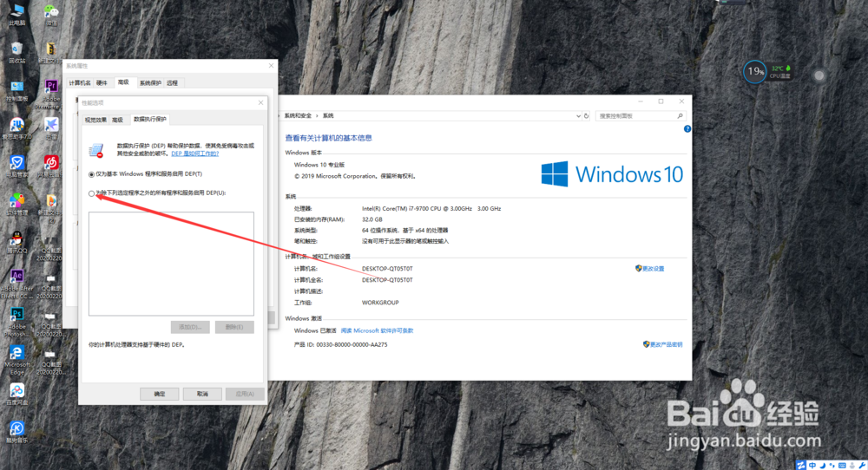The image size is (868, 470).
Task: Click 应用(A) button in 性能选项
Action: 245,394
